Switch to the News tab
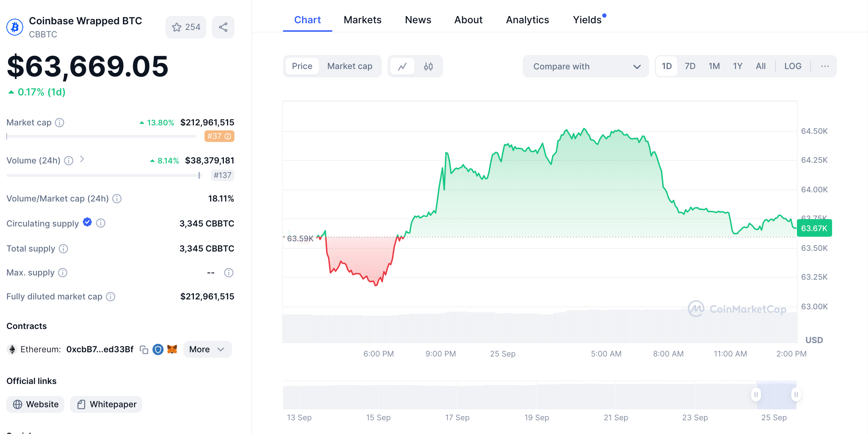This screenshot has width=868, height=434. coord(418,20)
